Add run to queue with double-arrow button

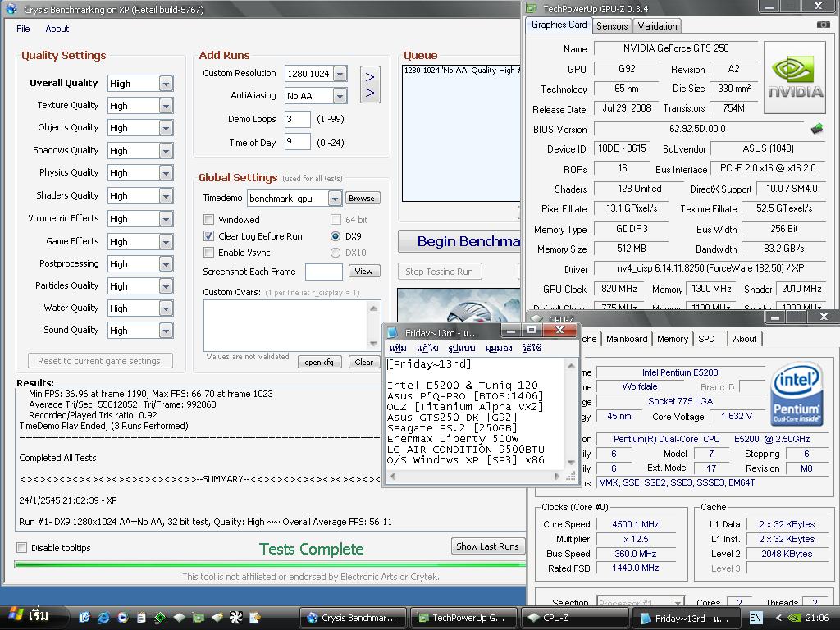370,84
